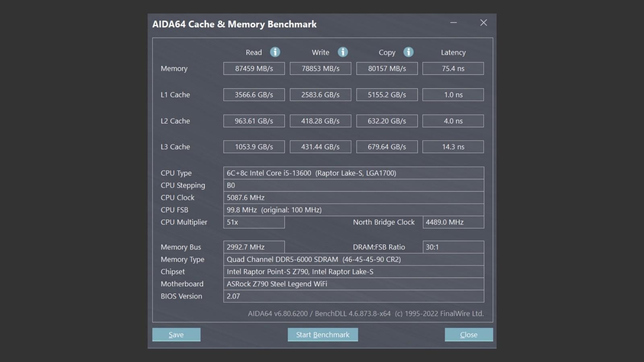Select the ASRock motherboard name field

(353, 284)
